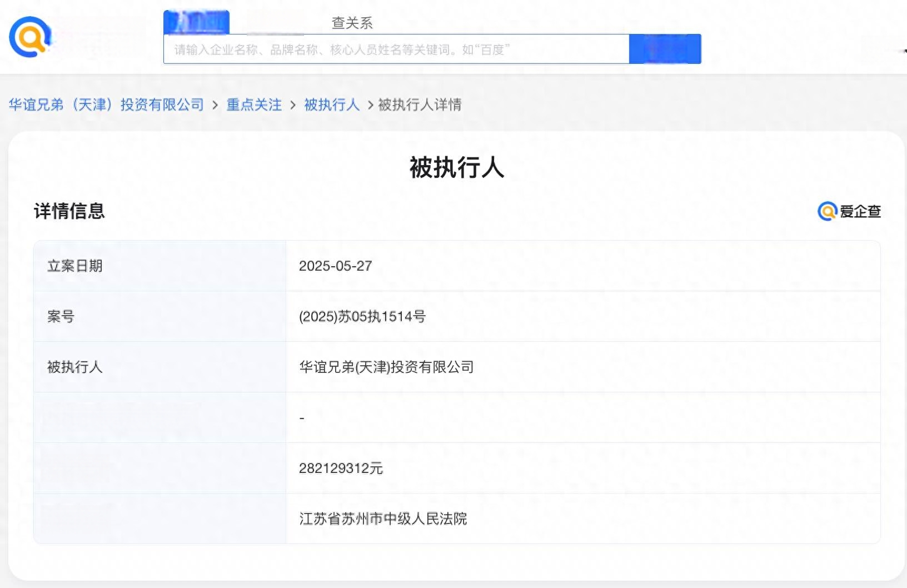Select 华谊兄弟(天津)投资有限公司 value in the table

pyautogui.click(x=386, y=367)
